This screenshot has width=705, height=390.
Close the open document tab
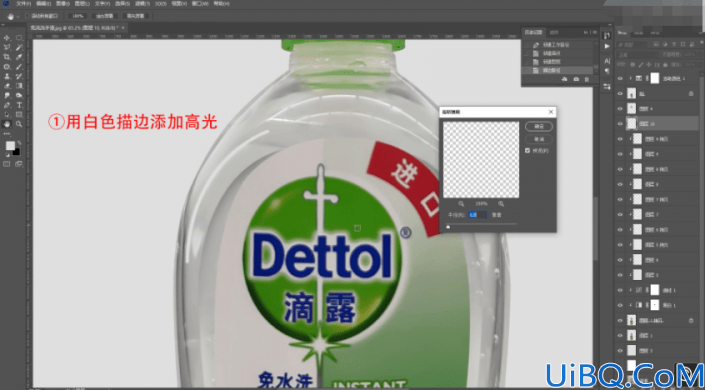123,28
